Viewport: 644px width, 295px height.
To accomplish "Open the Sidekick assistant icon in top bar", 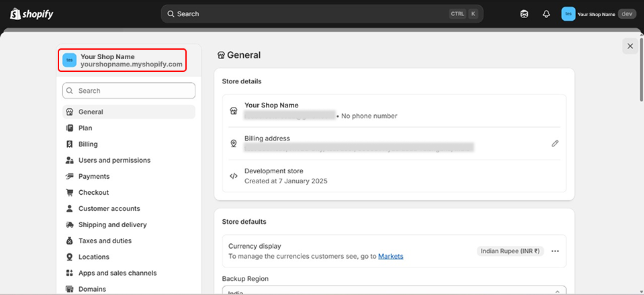I will pos(524,14).
